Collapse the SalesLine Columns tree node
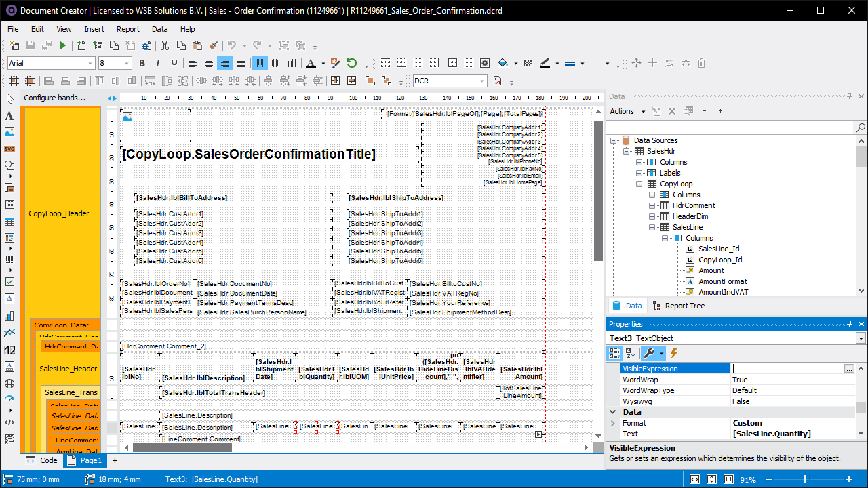Viewport: 868px width, 488px height. [665, 238]
